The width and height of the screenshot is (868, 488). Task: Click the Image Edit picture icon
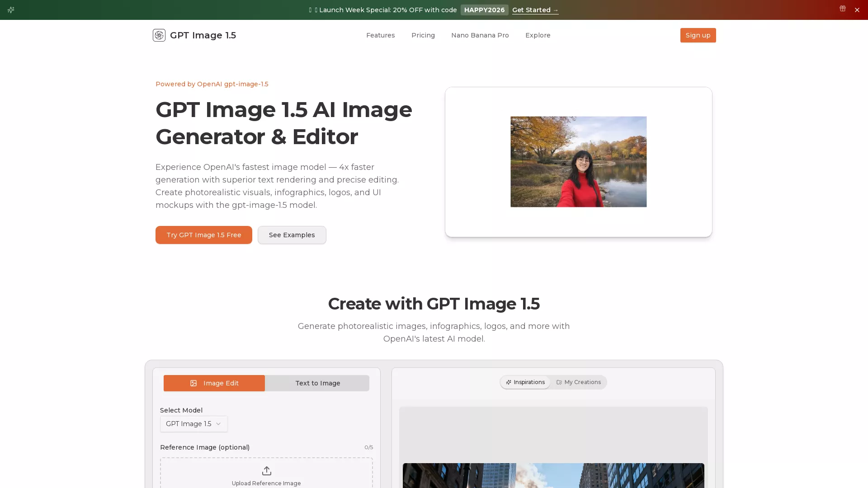click(x=194, y=383)
